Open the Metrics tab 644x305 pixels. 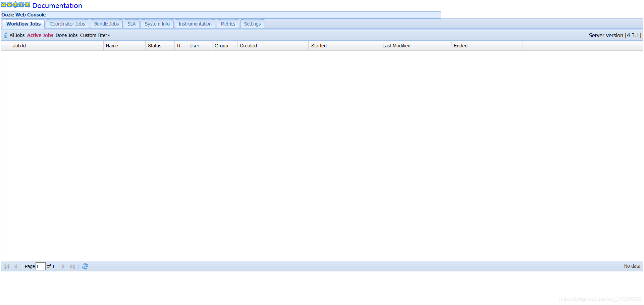(x=228, y=24)
